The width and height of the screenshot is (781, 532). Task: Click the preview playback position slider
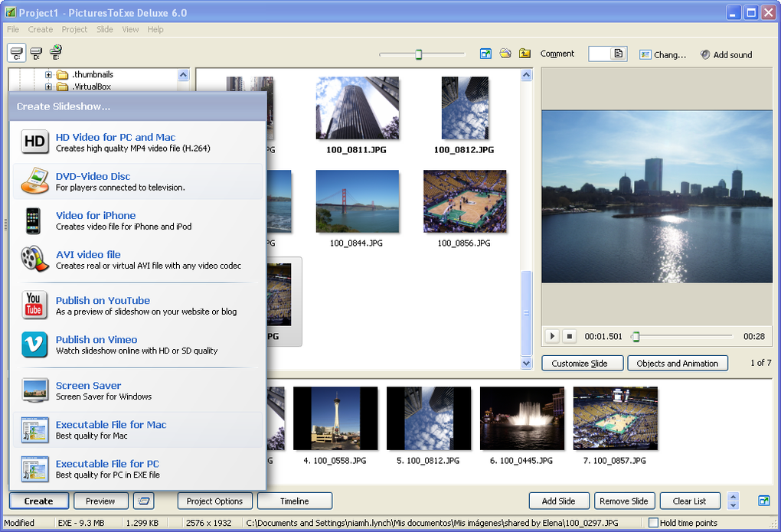coord(636,337)
